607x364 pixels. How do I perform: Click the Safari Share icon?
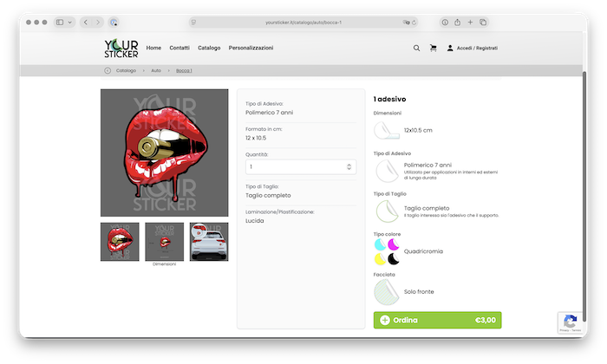pyautogui.click(x=456, y=22)
